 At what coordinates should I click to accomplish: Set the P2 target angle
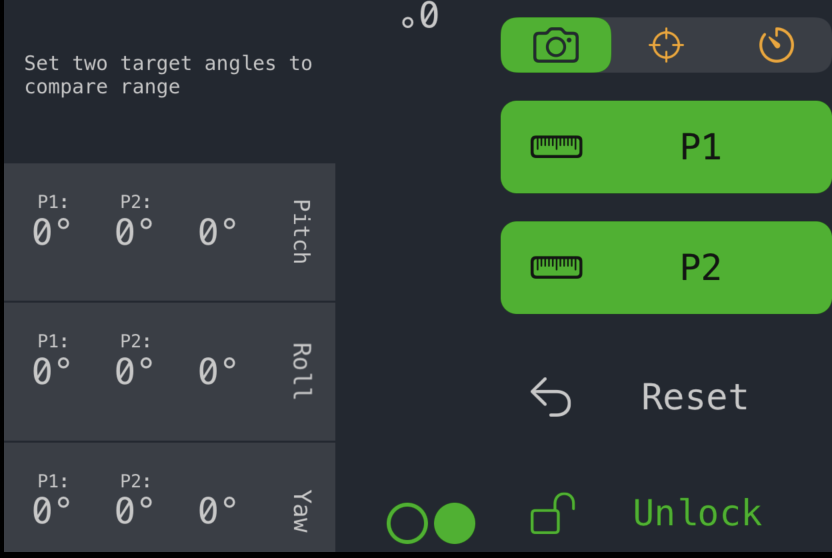point(666,267)
